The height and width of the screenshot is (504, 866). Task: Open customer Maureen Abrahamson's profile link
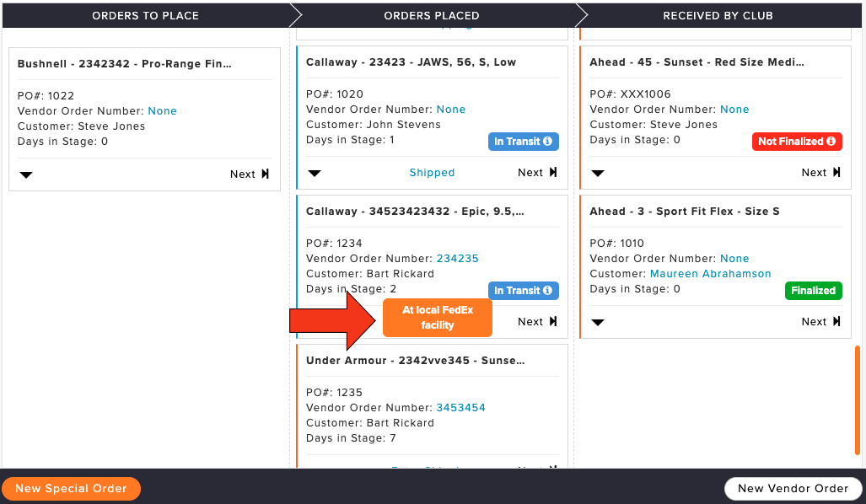click(710, 274)
